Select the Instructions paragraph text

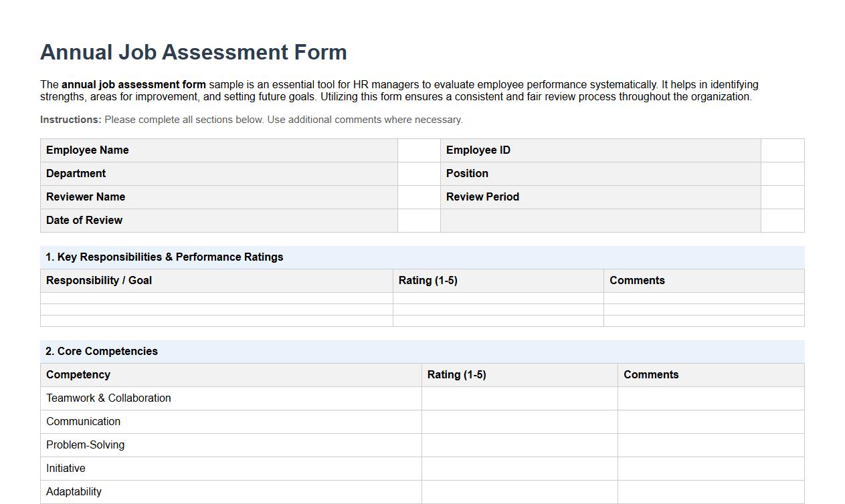point(251,120)
